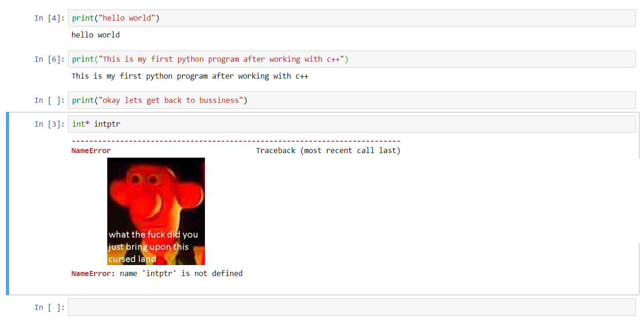Click the red dashed traceback separator line

pos(236,141)
